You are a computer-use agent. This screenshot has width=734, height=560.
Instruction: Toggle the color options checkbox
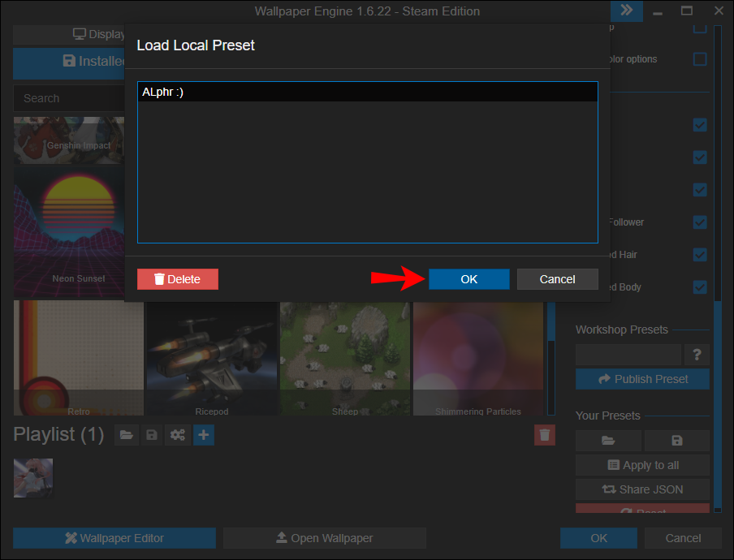(700, 59)
